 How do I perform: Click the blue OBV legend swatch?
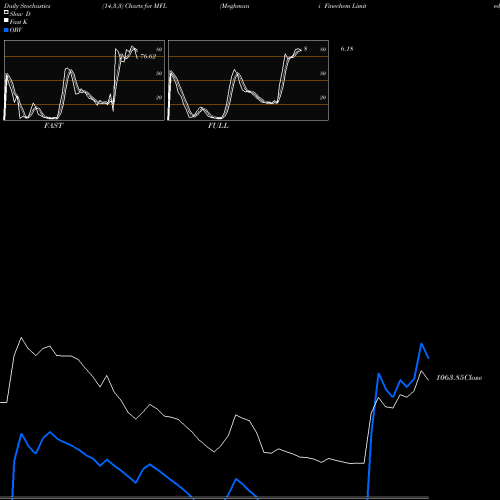click(x=6, y=30)
